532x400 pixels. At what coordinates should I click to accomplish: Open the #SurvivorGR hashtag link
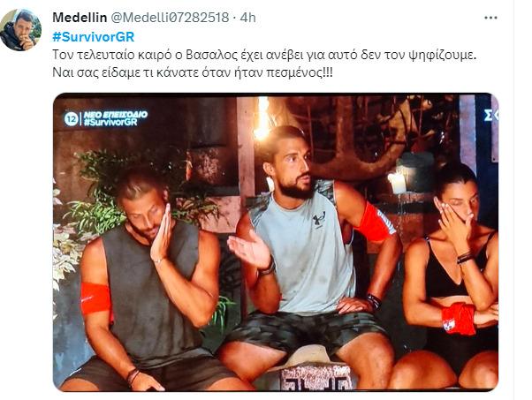pyautogui.click(x=94, y=36)
